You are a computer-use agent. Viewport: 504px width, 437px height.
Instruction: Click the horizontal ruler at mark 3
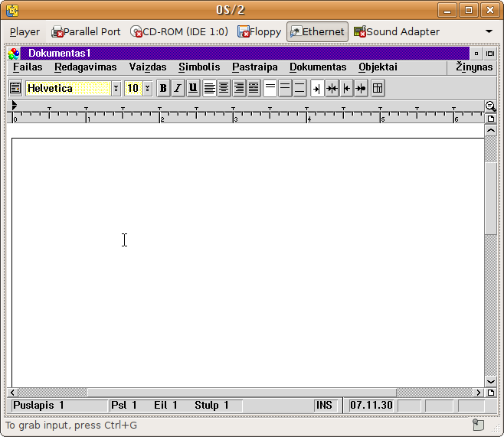click(x=235, y=117)
